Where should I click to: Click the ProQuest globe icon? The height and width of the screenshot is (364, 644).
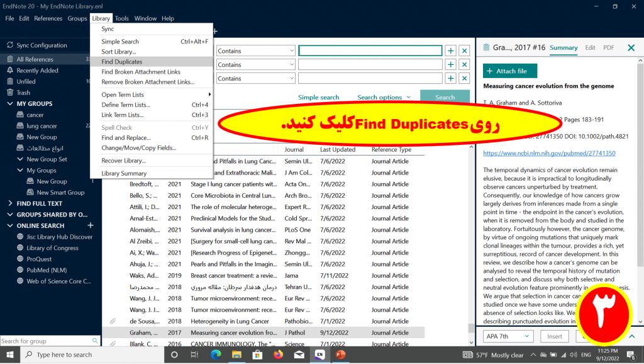coord(20,259)
